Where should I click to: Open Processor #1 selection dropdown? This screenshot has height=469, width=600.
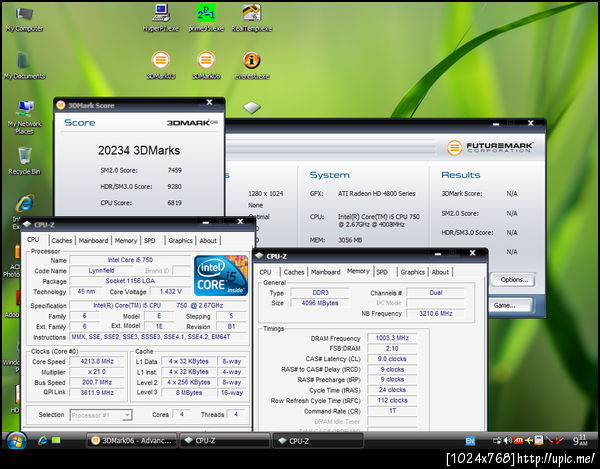[101, 415]
